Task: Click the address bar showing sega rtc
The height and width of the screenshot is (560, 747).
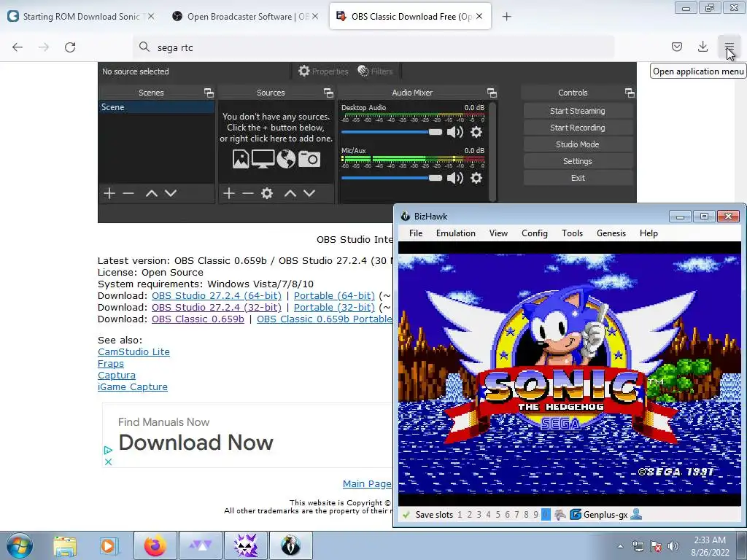Action: 374,47
